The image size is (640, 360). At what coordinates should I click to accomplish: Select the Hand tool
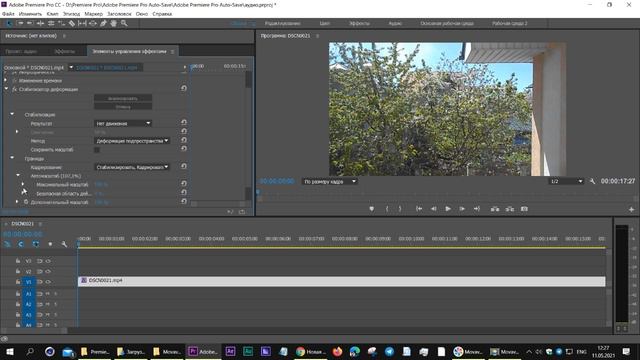coord(113,24)
